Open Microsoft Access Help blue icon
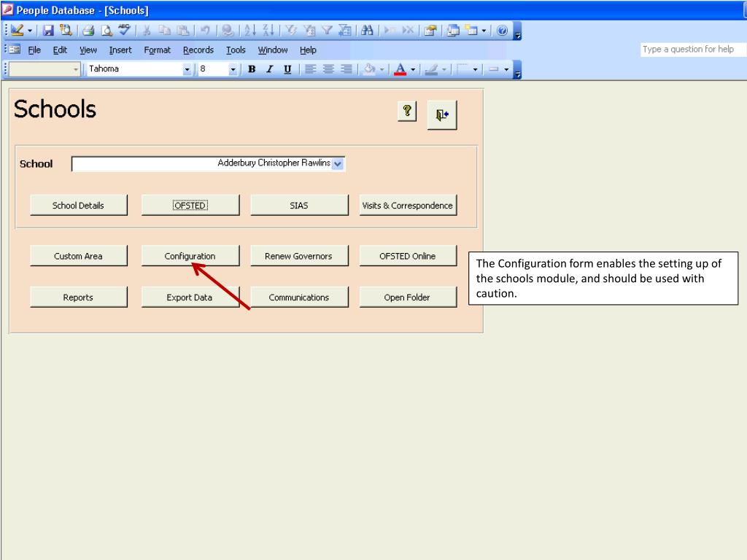 (x=500, y=32)
